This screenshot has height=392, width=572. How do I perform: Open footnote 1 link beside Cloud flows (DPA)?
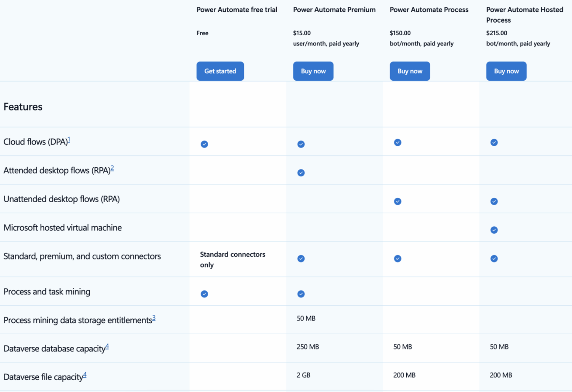pyautogui.click(x=69, y=140)
